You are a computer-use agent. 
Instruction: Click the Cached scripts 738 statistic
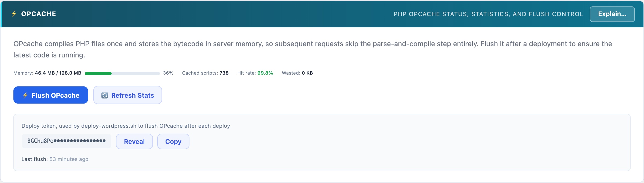pyautogui.click(x=205, y=73)
